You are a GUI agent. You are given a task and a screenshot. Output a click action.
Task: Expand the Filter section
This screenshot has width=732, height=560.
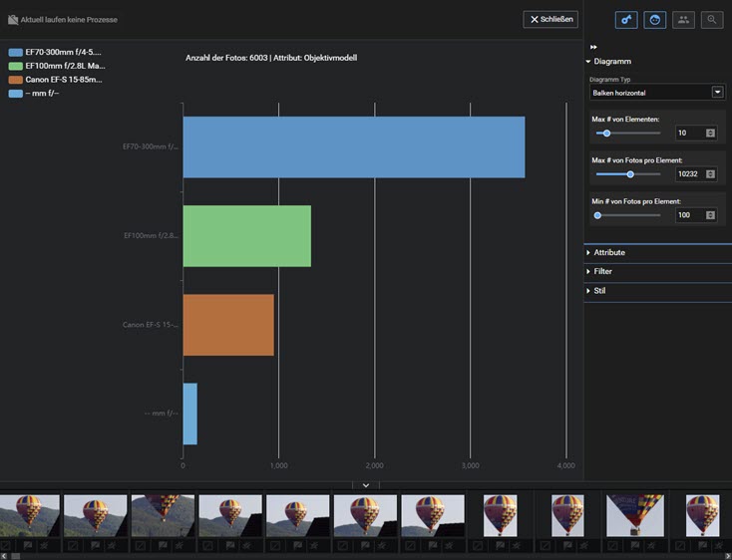[599, 271]
